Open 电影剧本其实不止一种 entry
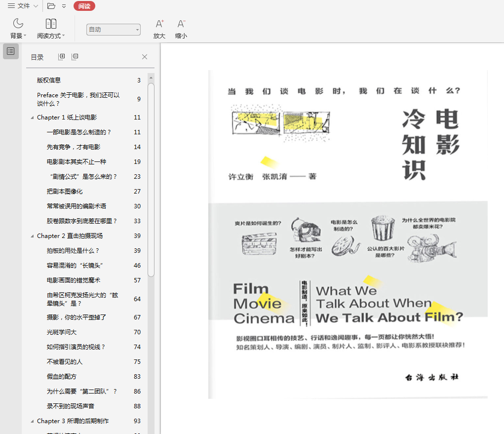The height and width of the screenshot is (434, 504). point(77,162)
